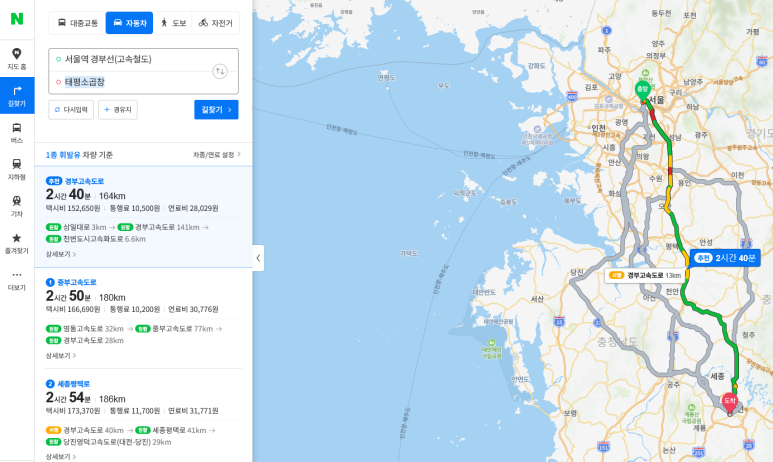Switch to 자전거 tab

(x=215, y=23)
